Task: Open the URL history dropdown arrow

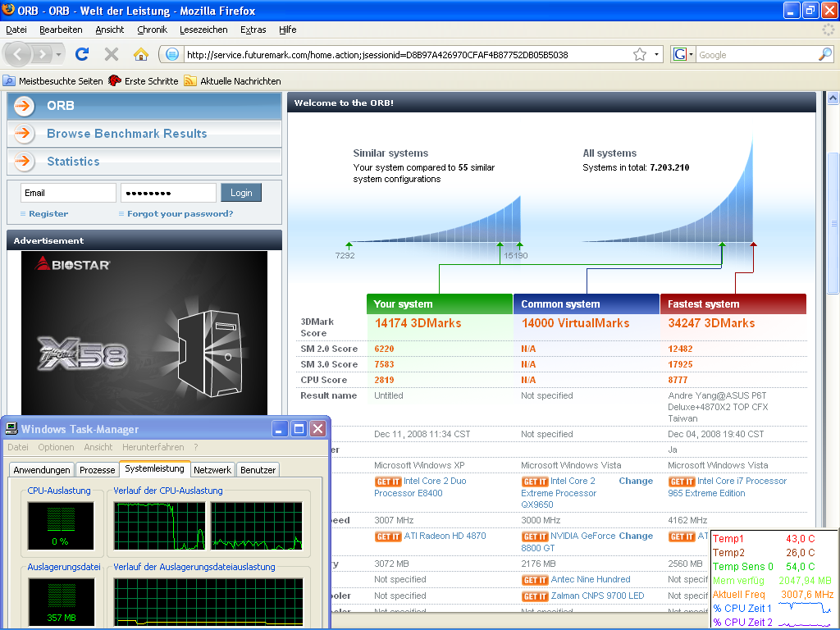Action: pos(656,54)
